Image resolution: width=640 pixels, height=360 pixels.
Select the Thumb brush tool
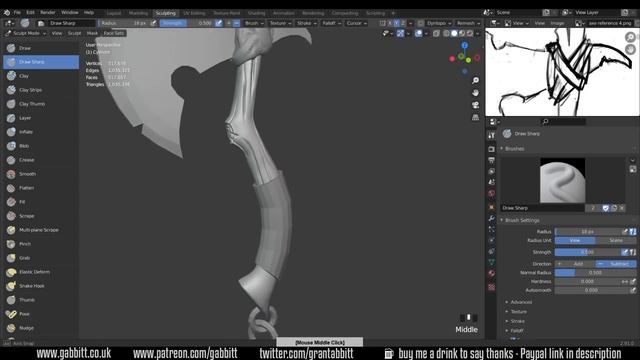(x=41, y=300)
